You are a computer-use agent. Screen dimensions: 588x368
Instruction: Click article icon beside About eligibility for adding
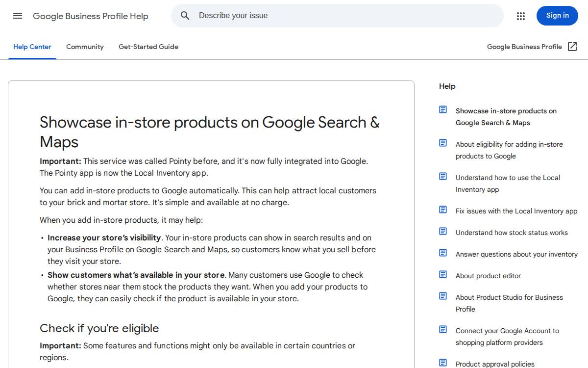[x=443, y=143]
